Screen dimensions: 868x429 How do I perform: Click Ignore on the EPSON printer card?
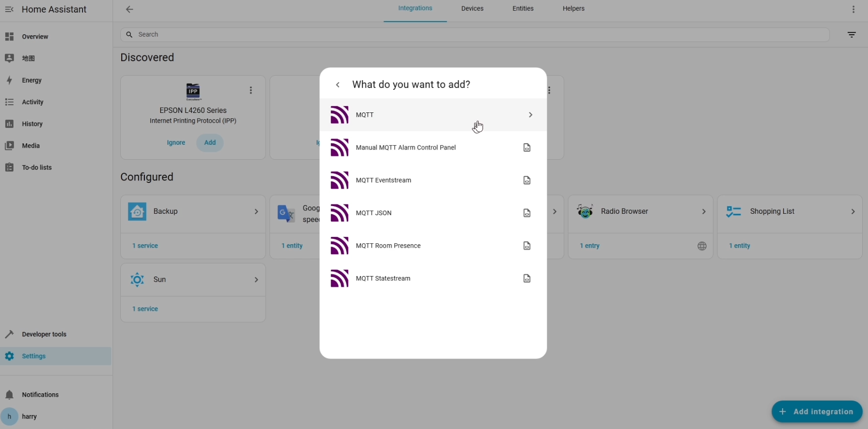point(176,143)
